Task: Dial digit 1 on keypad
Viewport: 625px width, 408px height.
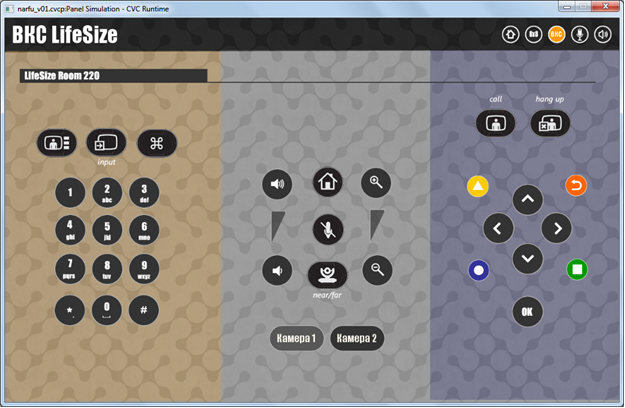Action: [x=70, y=192]
